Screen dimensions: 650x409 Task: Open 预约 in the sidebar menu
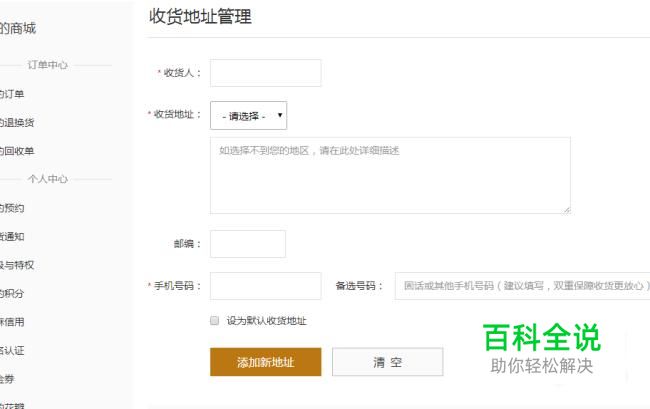pyautogui.click(x=12, y=208)
